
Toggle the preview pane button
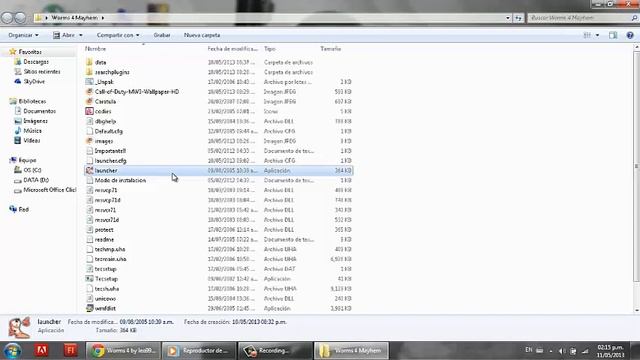613,36
